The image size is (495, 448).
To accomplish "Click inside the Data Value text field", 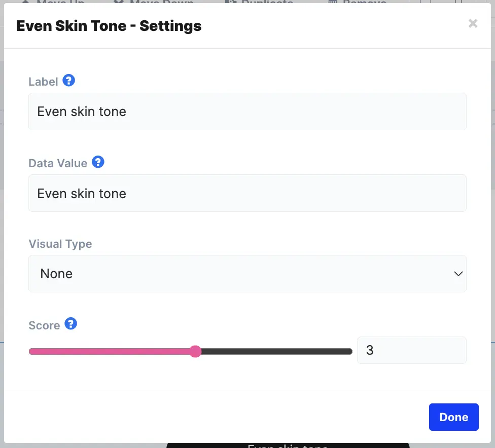I will [247, 193].
